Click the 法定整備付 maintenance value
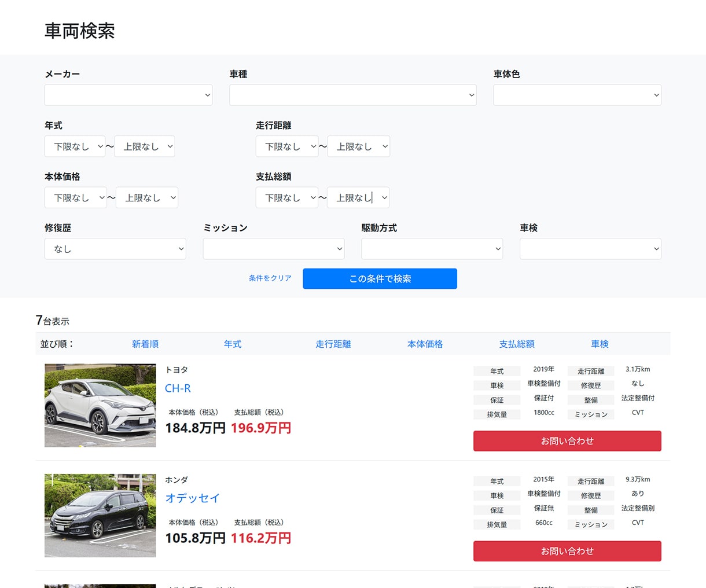 point(638,398)
